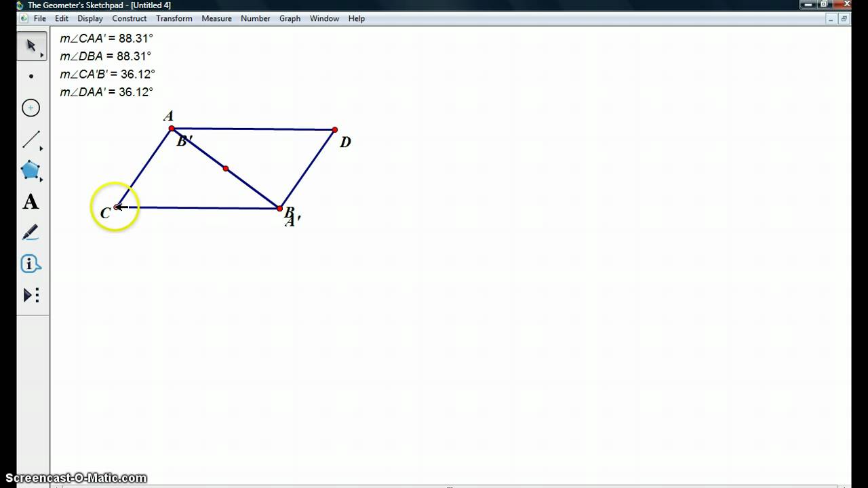Select the m∠CAA' = 88.31° measurement
868x488 pixels.
106,39
